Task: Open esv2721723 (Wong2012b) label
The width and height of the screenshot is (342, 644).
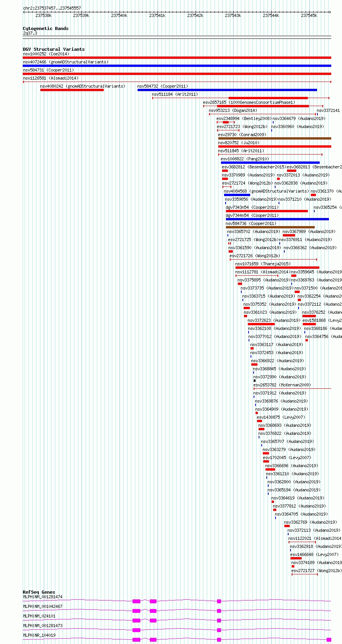Action: tap(242, 126)
